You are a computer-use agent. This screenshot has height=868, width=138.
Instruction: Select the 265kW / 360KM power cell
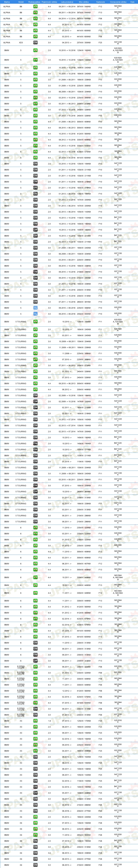pyautogui.click(x=83, y=835)
